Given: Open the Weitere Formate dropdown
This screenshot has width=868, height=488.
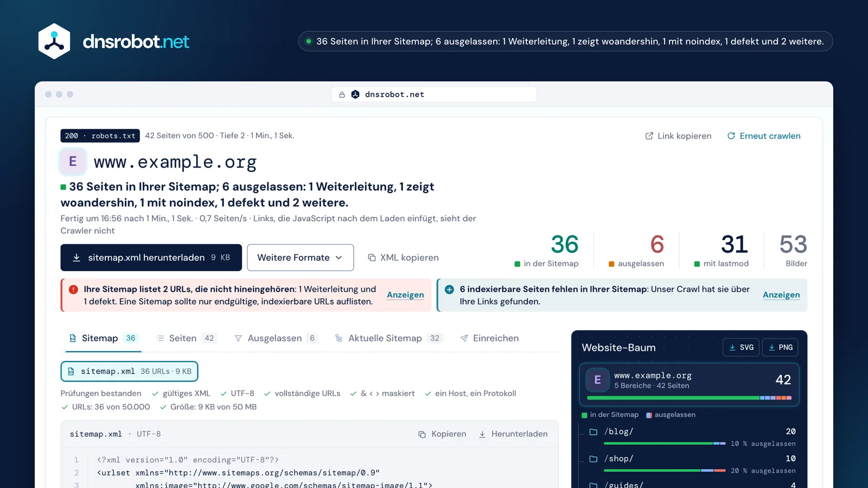Looking at the screenshot, I should coord(300,258).
